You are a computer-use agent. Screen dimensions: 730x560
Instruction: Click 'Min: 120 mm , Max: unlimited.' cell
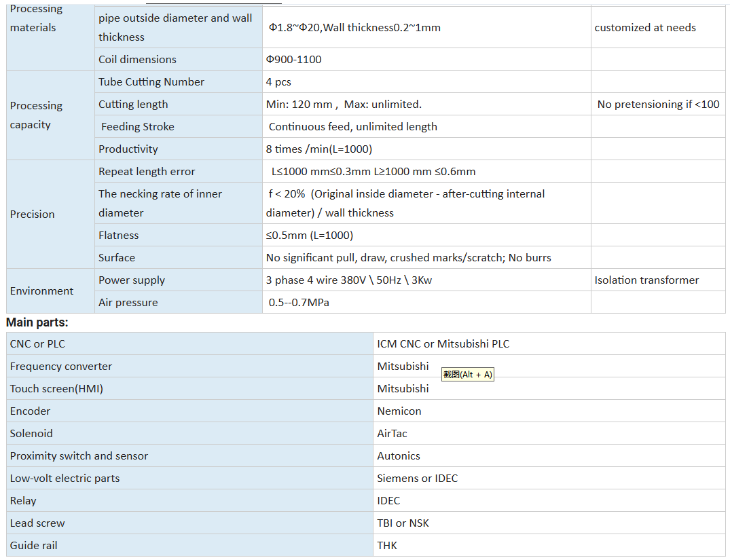pyautogui.click(x=426, y=105)
